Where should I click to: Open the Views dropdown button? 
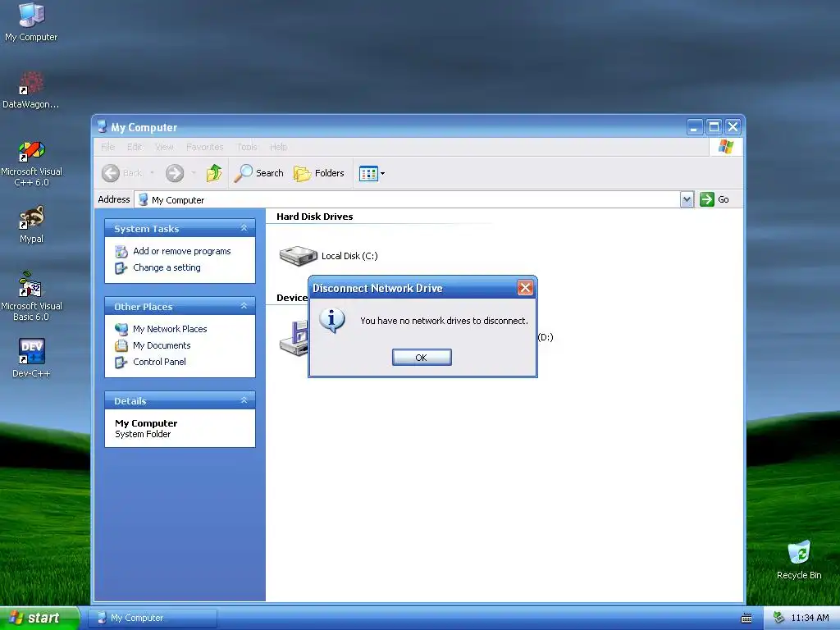(372, 174)
